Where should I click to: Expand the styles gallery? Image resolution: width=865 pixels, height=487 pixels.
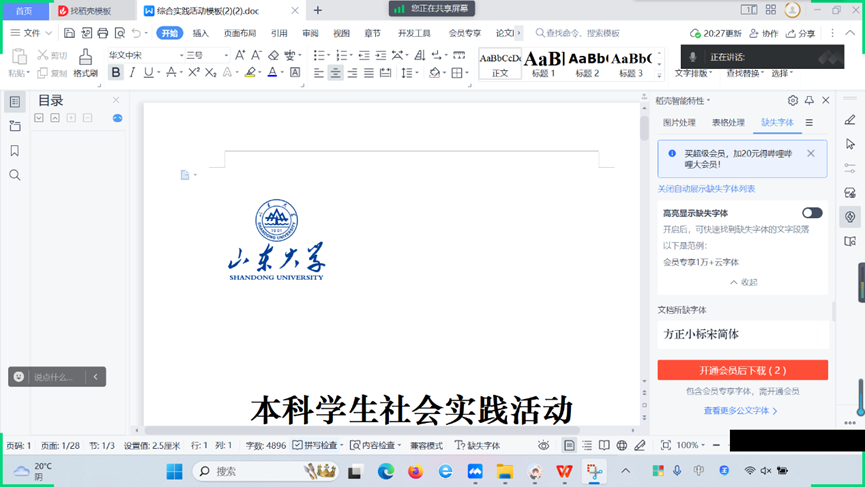click(659, 74)
